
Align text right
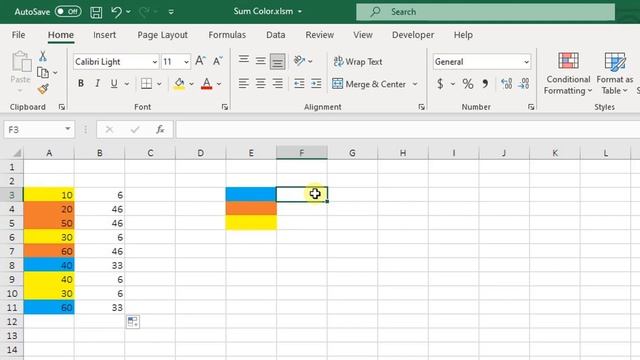click(x=278, y=84)
